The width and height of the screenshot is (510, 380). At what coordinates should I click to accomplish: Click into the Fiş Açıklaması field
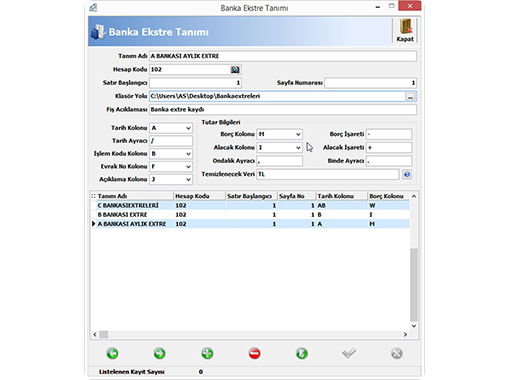coord(283,109)
